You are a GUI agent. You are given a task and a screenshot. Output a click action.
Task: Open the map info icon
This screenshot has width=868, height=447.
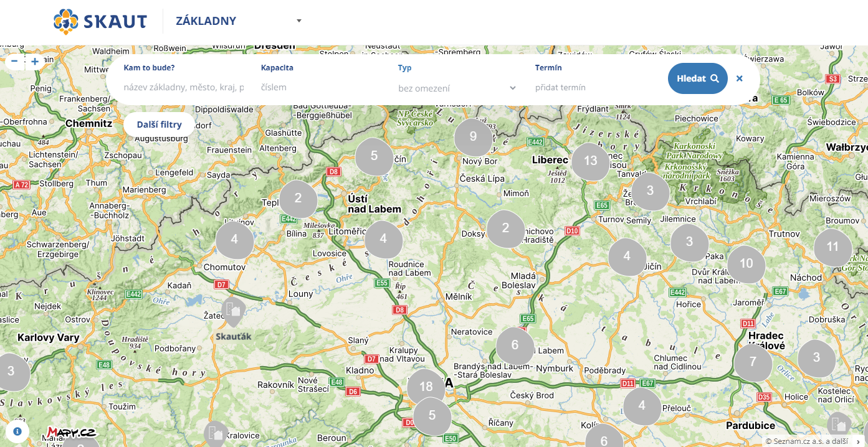coord(17,431)
